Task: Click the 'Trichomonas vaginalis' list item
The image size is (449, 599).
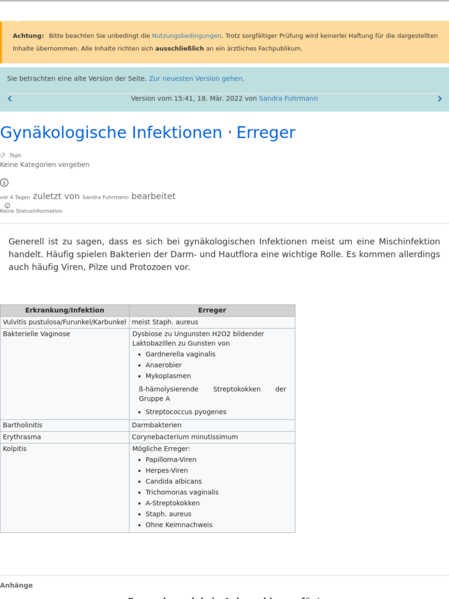Action: [x=182, y=492]
